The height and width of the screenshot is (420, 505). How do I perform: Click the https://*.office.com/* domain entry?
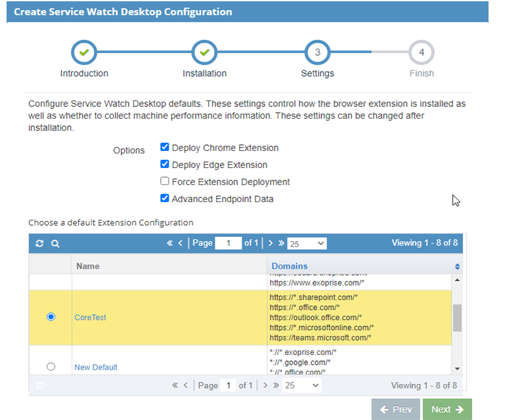point(304,307)
